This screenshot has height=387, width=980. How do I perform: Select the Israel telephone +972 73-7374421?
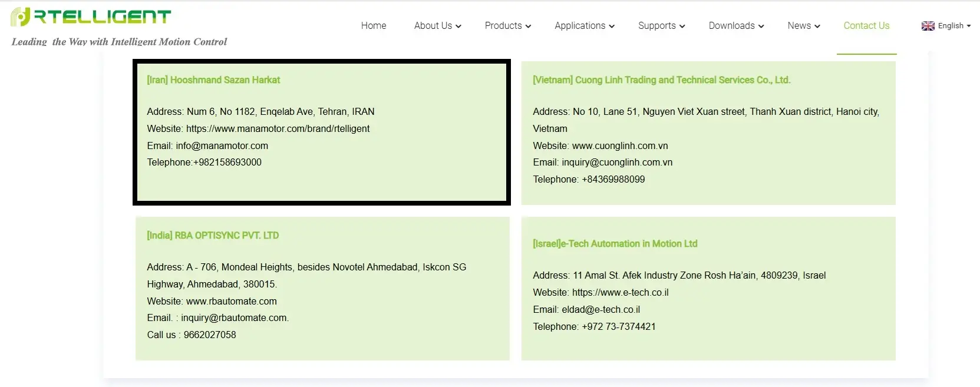pyautogui.click(x=619, y=327)
